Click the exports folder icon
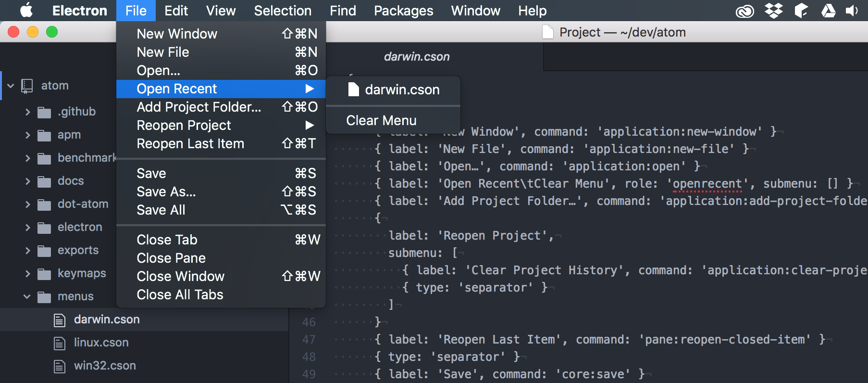The image size is (868, 383). 44,251
